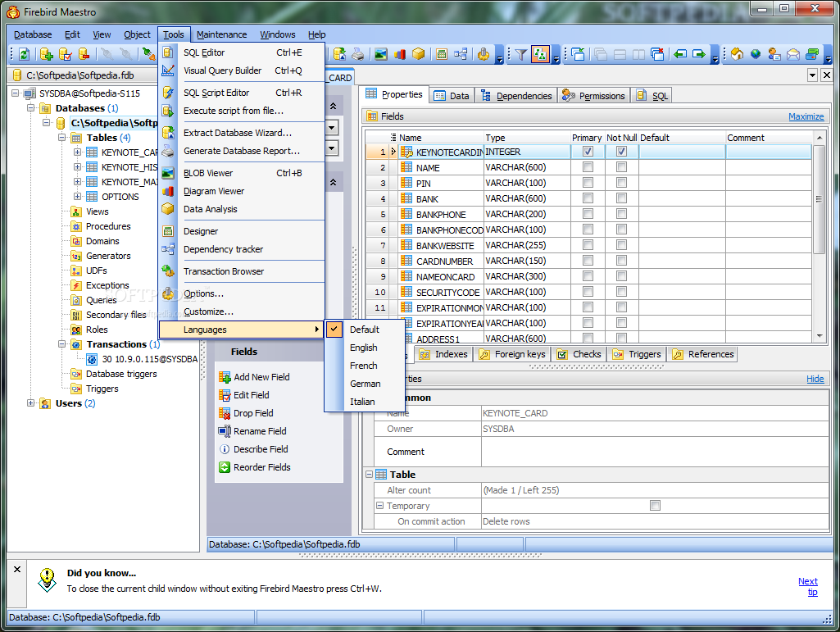Click the create new database icon
The image size is (840, 632).
click(47, 54)
